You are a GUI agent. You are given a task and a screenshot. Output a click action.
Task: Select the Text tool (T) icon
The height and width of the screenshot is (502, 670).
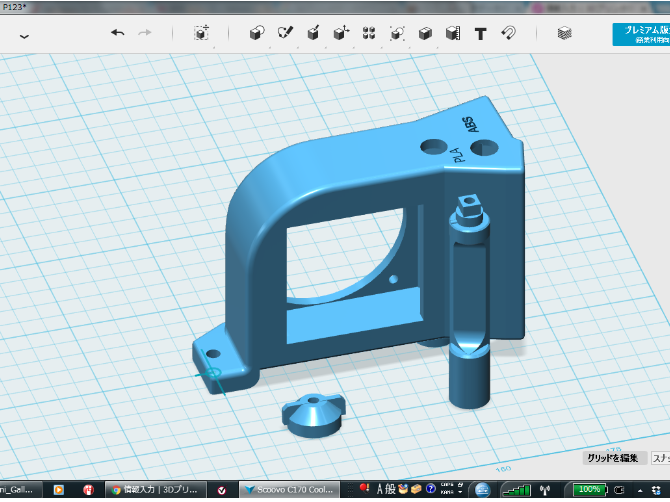480,33
